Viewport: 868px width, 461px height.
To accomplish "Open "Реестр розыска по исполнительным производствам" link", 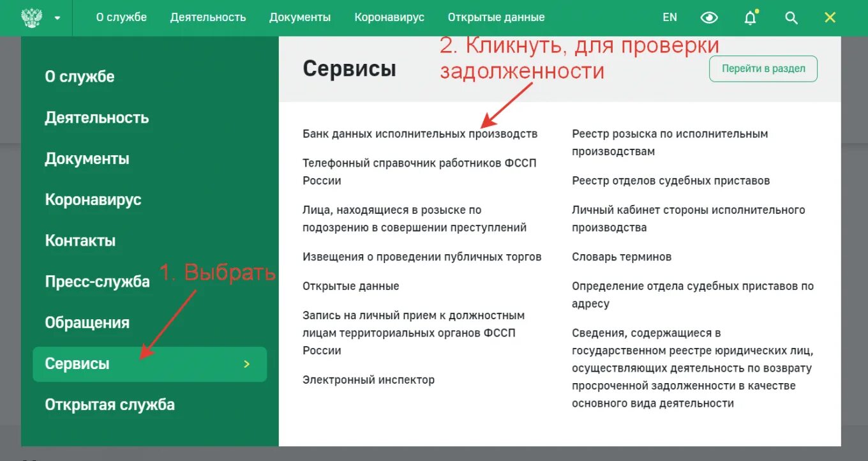I will [670, 142].
